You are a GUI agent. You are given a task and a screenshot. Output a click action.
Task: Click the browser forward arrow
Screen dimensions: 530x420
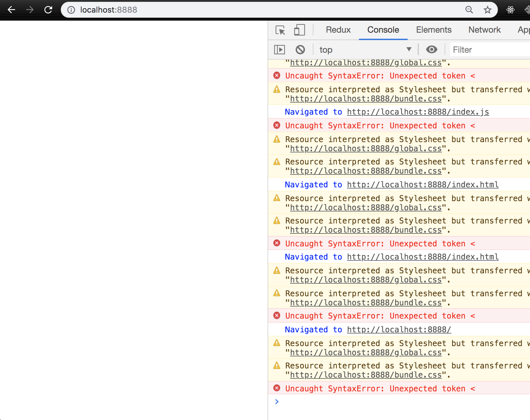(30, 10)
